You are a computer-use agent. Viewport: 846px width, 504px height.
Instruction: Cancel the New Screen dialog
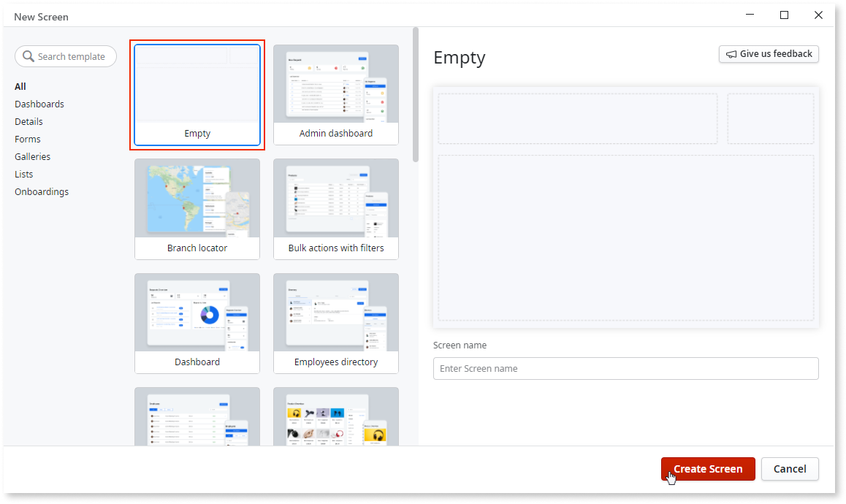click(x=789, y=469)
